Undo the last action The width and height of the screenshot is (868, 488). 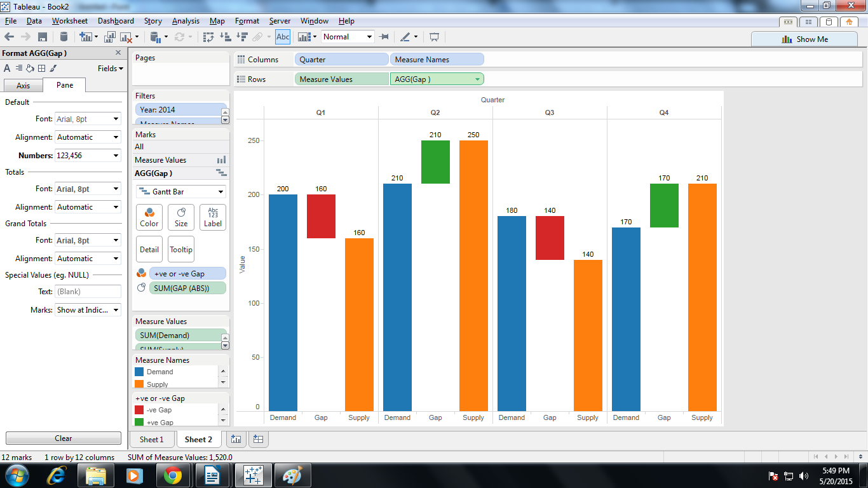pos(10,36)
